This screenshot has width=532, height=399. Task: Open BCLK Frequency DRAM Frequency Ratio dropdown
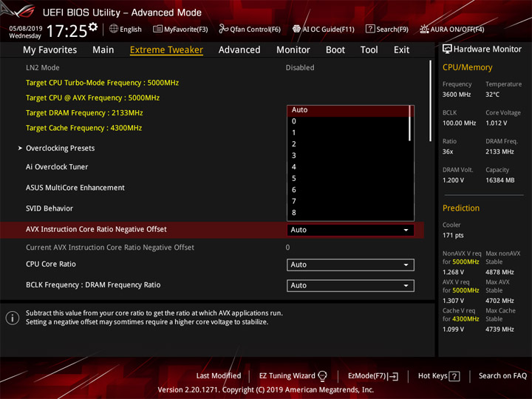click(x=350, y=285)
